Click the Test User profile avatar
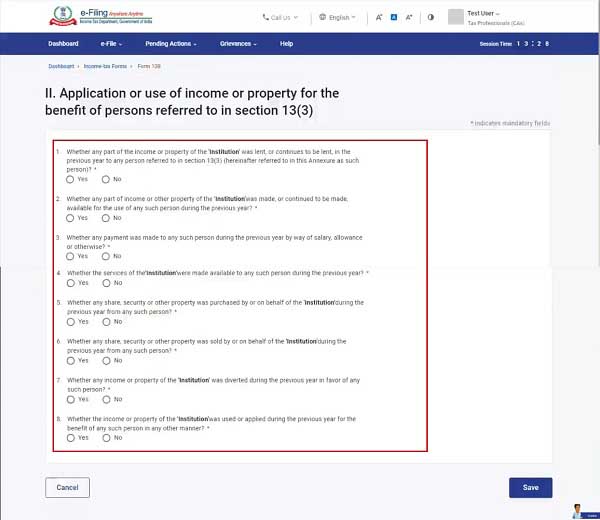600x520 pixels. (456, 17)
